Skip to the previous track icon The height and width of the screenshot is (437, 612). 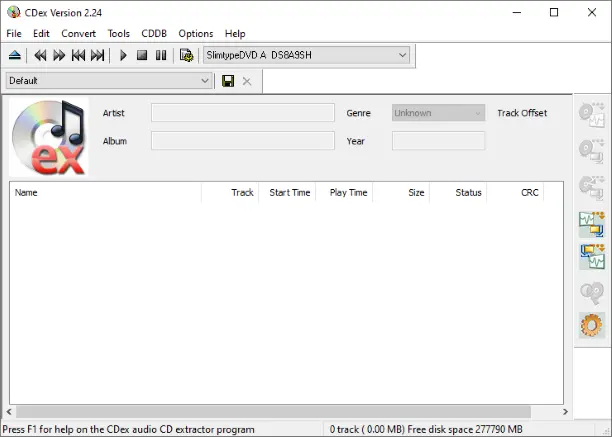click(x=78, y=55)
